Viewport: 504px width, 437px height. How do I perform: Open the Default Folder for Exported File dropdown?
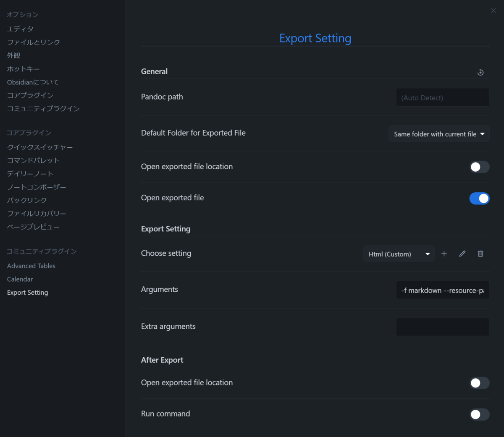(x=439, y=134)
